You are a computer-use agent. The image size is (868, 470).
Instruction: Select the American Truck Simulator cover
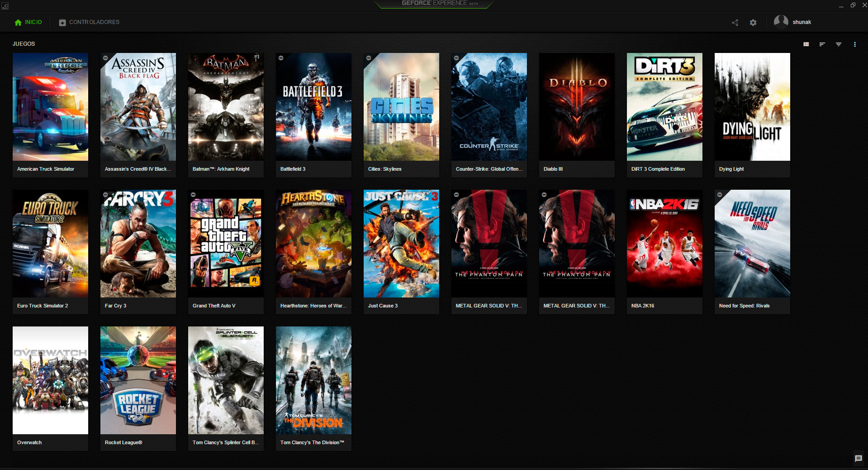pos(50,107)
